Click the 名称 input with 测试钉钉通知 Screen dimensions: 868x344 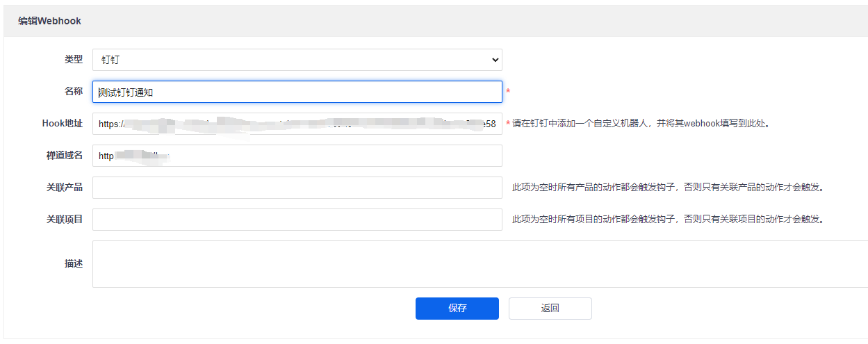click(x=297, y=92)
